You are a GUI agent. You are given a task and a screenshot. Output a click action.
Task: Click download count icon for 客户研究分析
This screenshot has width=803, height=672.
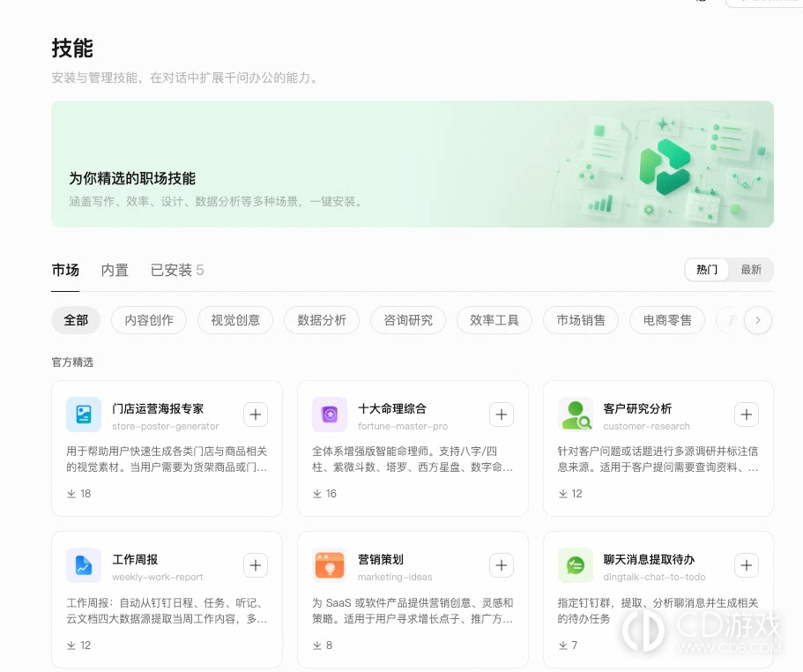pos(563,494)
